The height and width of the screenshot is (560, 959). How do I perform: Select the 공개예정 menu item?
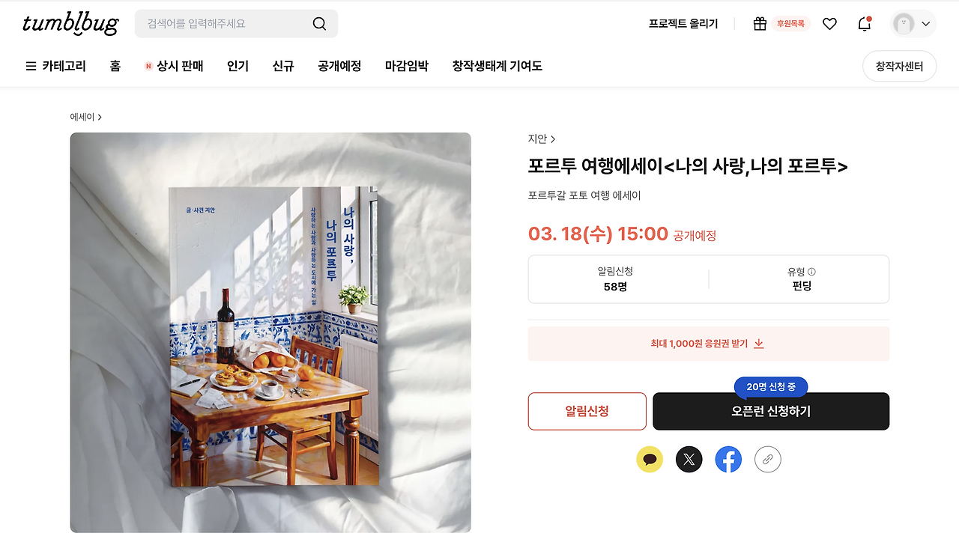tap(339, 66)
